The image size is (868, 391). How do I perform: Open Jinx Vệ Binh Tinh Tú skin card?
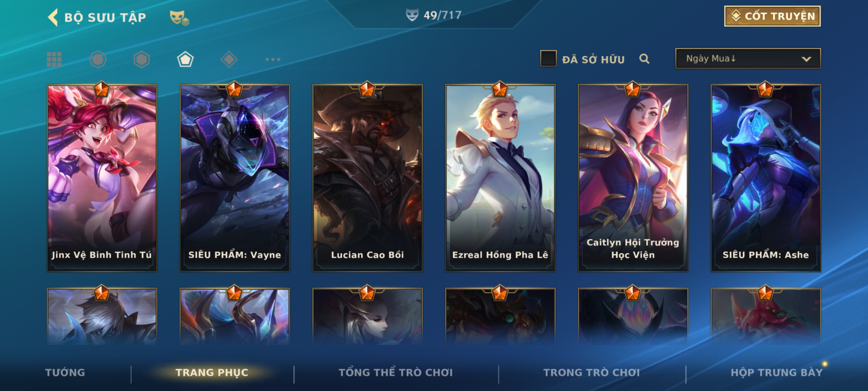pos(102,178)
